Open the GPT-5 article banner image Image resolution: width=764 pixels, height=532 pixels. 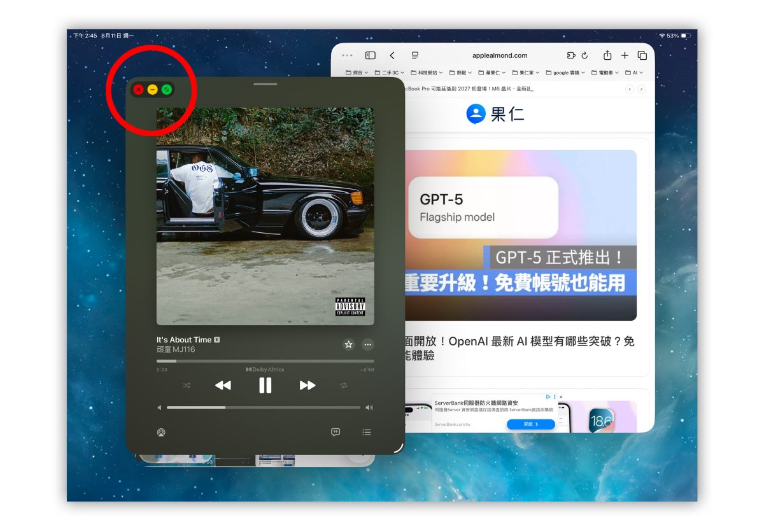(x=521, y=235)
